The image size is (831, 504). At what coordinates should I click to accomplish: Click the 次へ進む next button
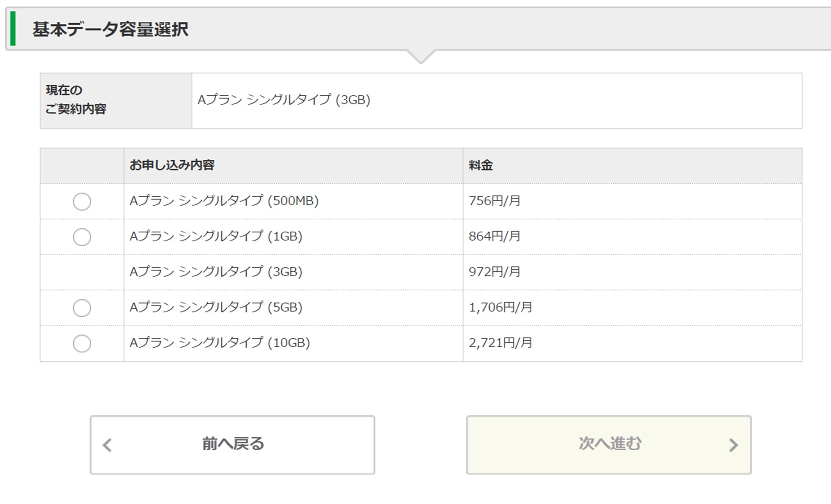coord(608,445)
